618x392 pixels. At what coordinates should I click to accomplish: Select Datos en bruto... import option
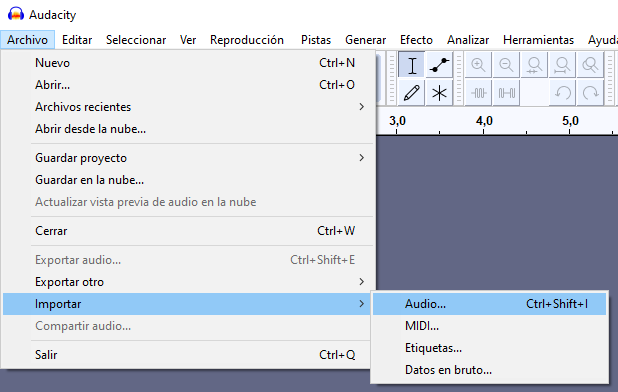489,370
